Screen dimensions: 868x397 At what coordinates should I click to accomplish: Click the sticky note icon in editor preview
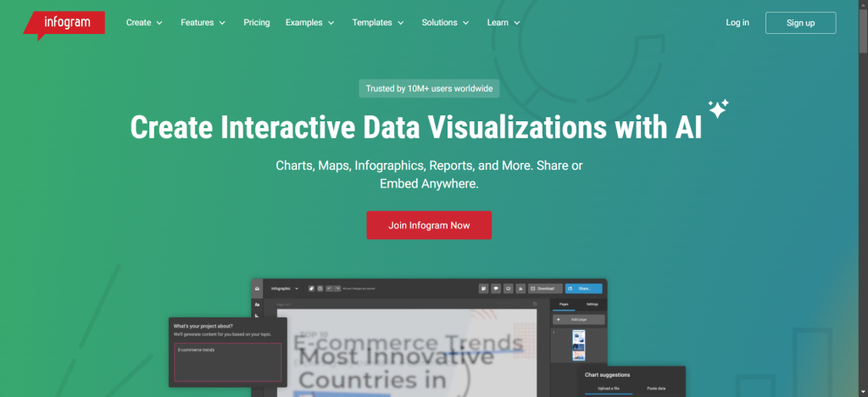click(x=483, y=288)
